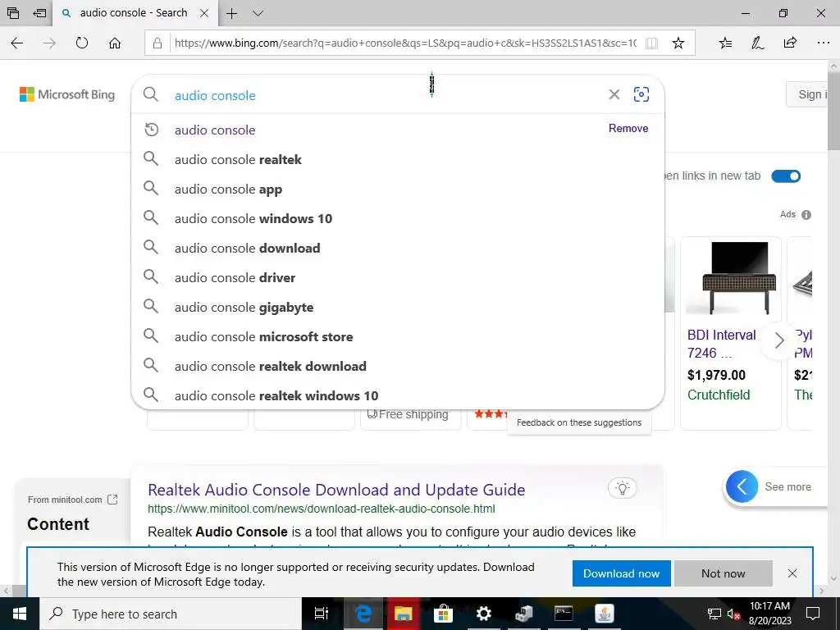Open Edge settings and more menu
Image resolution: width=840 pixels, height=630 pixels.
(x=824, y=43)
